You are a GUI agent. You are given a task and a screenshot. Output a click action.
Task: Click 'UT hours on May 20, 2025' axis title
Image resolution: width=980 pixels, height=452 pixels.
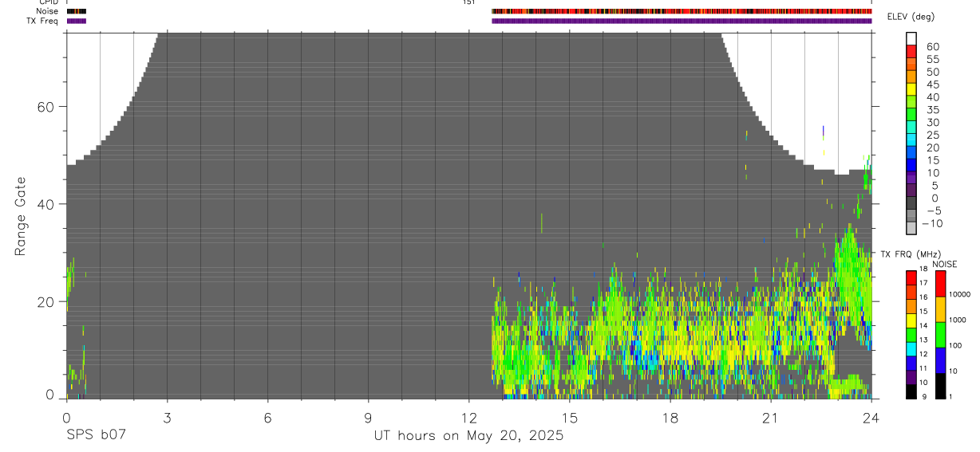tap(468, 436)
